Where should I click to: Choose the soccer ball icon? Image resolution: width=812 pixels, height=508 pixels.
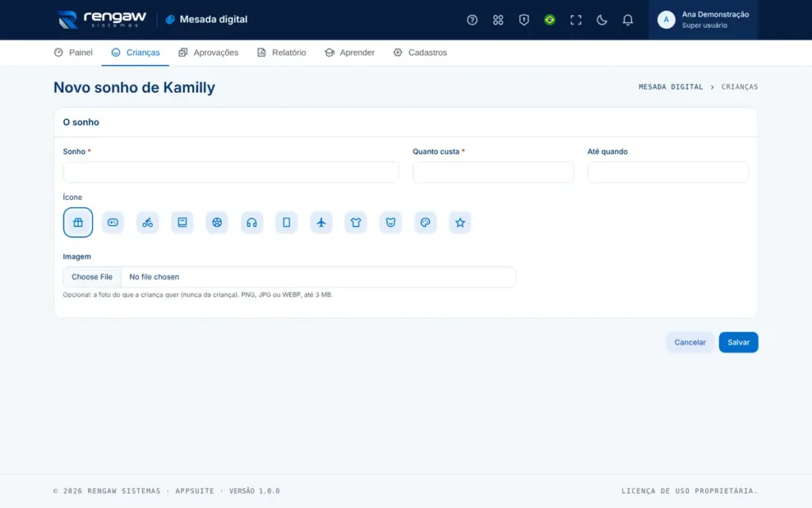click(x=217, y=222)
